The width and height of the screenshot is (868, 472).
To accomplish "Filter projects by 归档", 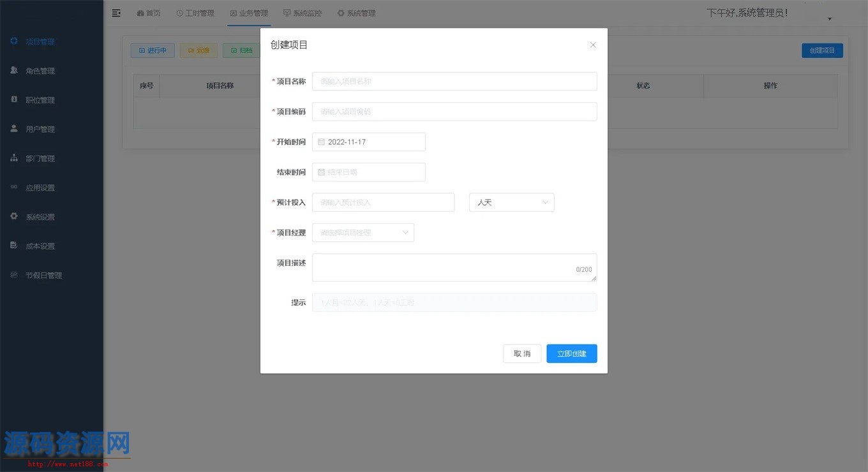I will pyautogui.click(x=241, y=50).
